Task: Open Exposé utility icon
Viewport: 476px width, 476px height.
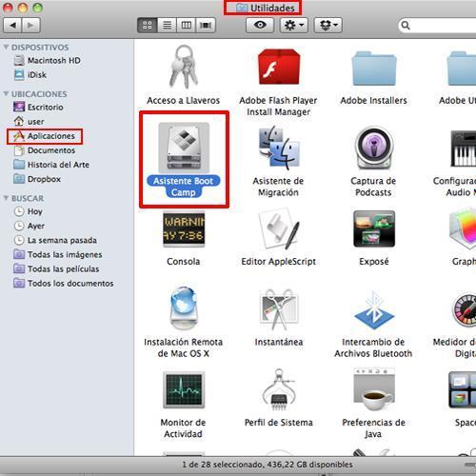Action: pos(374,228)
